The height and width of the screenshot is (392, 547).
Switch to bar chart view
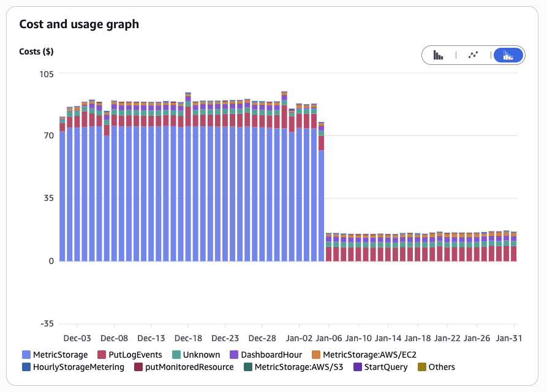pos(439,55)
